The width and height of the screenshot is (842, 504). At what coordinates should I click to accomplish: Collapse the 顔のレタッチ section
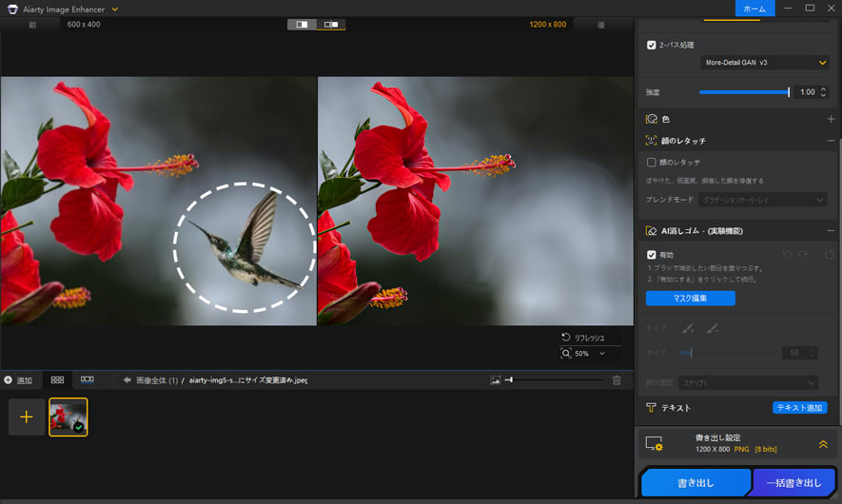click(831, 141)
